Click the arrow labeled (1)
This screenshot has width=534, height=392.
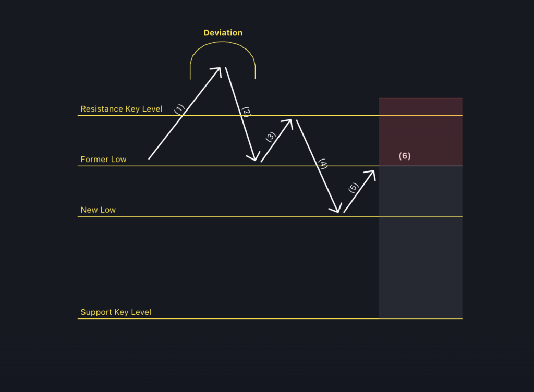coord(185,113)
